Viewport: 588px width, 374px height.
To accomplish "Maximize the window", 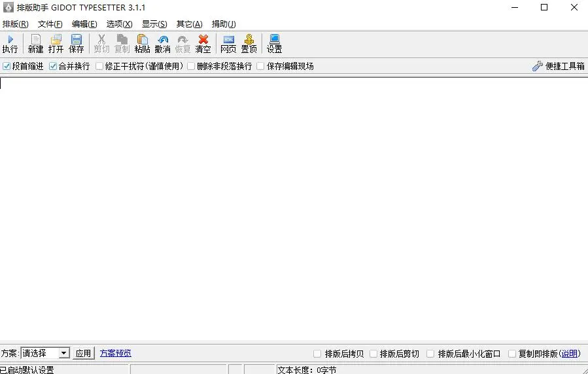I will coord(544,7).
